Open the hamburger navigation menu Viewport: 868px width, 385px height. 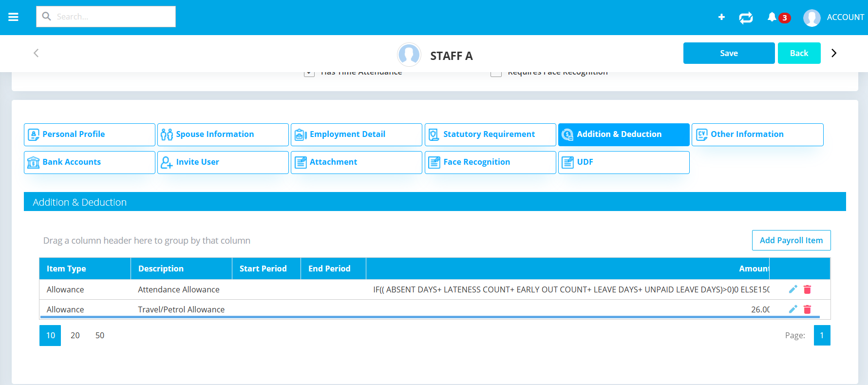13,17
